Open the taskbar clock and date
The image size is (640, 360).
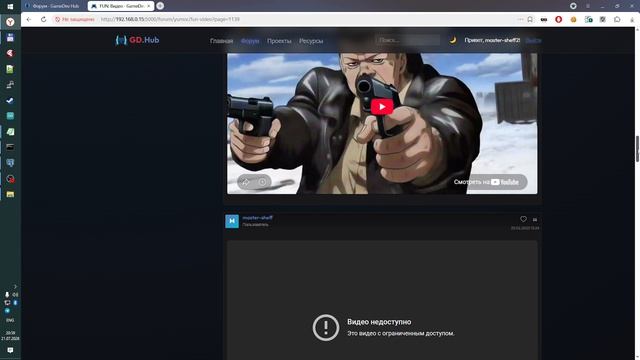coord(10,336)
